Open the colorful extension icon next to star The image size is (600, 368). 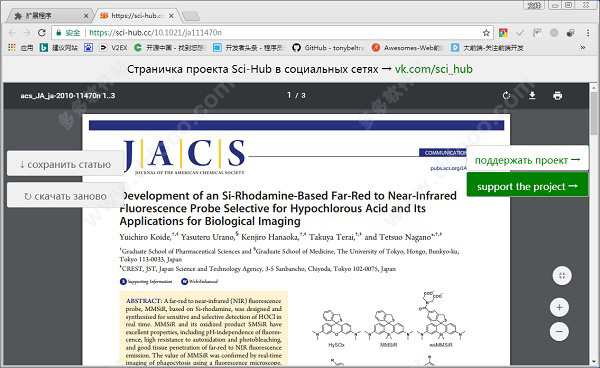(503, 33)
